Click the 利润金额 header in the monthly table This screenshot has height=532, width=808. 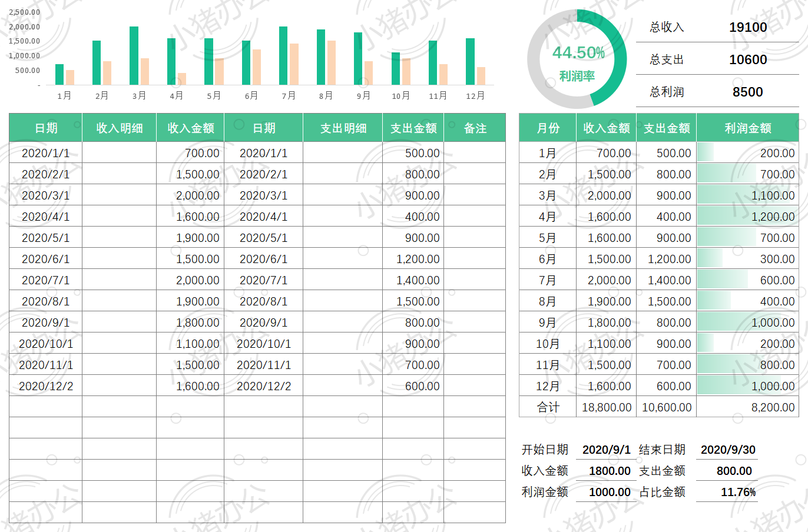tap(748, 128)
